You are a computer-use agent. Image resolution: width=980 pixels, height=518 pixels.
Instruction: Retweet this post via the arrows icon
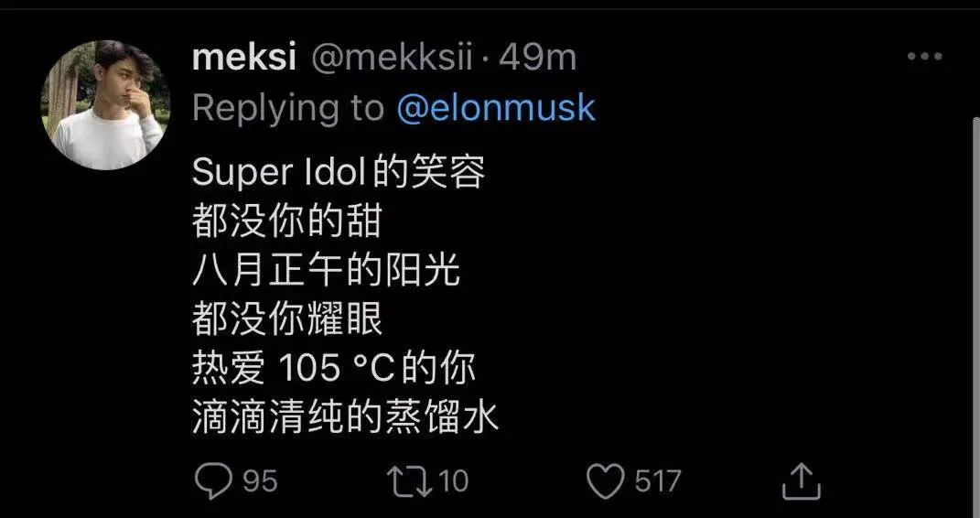pyautogui.click(x=409, y=480)
